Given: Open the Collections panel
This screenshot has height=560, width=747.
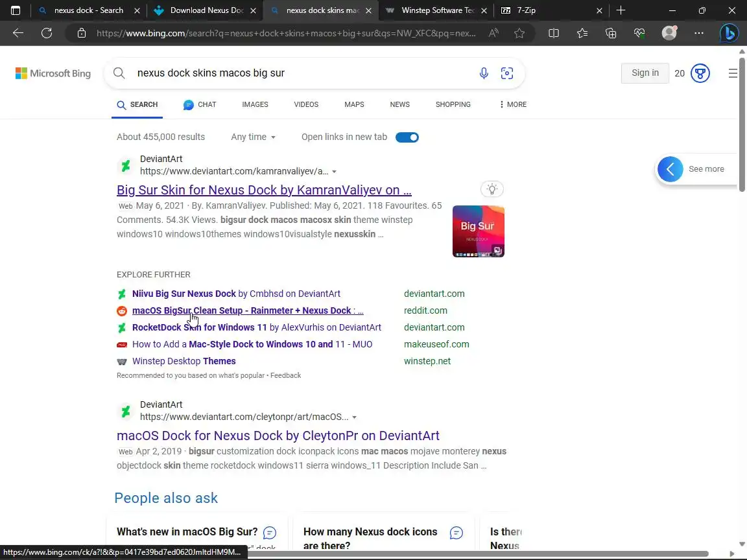Looking at the screenshot, I should tap(611, 33).
